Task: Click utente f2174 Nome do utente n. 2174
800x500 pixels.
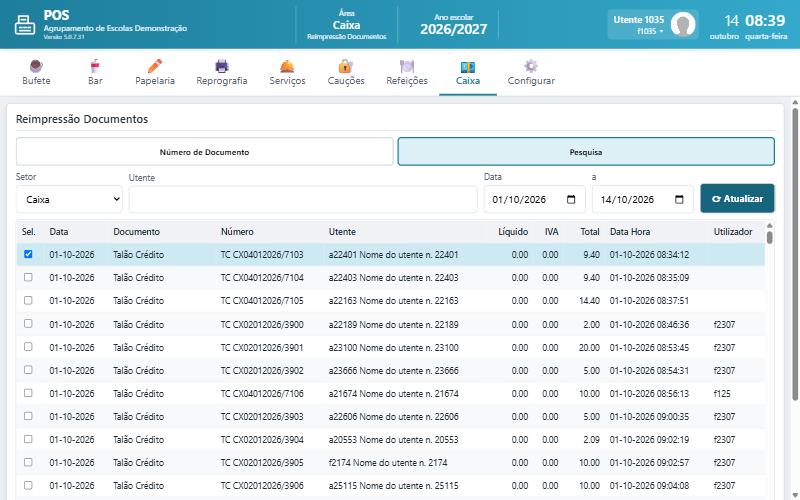Action: click(x=388, y=463)
